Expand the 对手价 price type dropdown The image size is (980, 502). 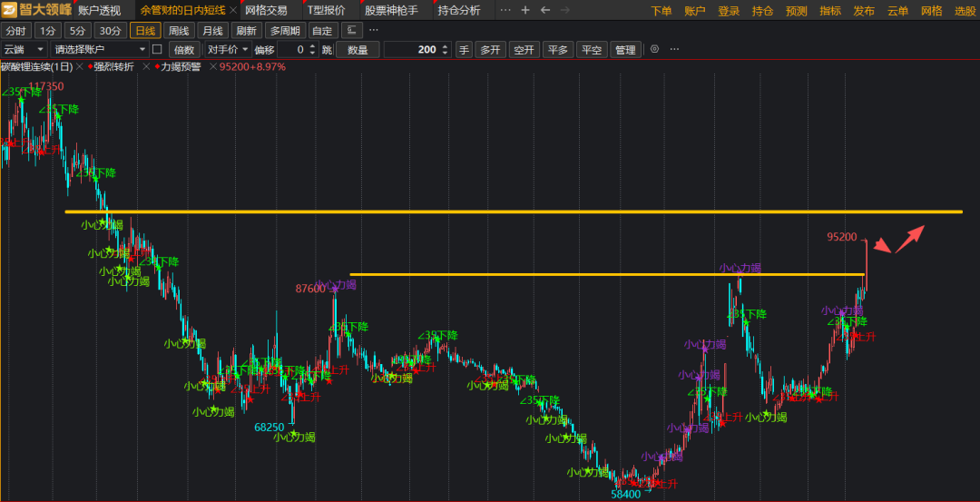tap(227, 49)
